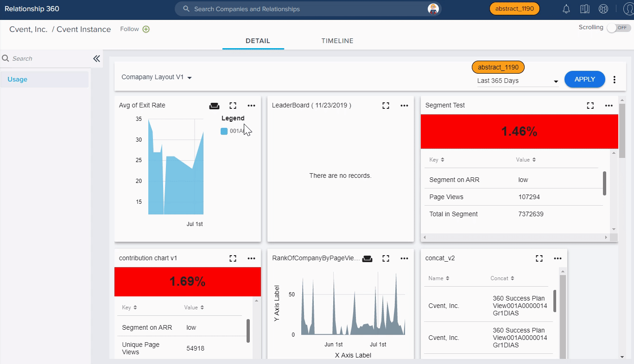Collapse the left search sidebar

pyautogui.click(x=96, y=59)
